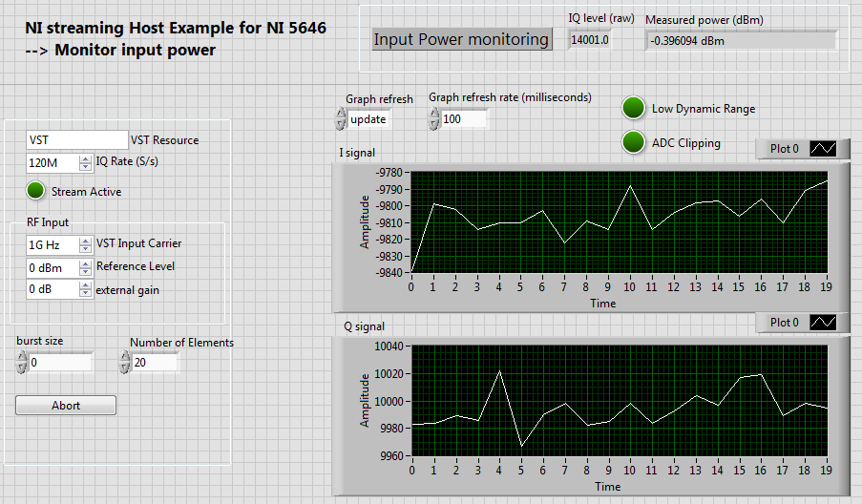Click the Reference Level stepper arrows
The image size is (862, 504).
coord(86,267)
